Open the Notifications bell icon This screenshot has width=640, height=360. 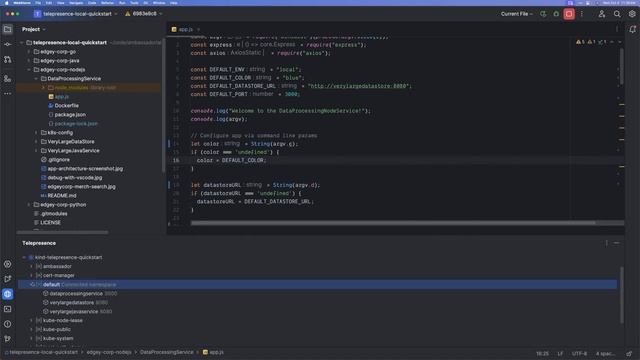[632, 29]
